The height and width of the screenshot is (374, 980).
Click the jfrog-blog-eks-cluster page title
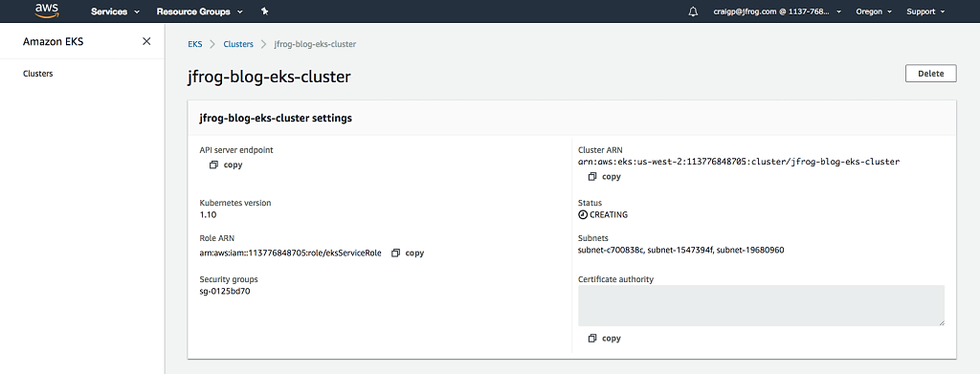(269, 77)
